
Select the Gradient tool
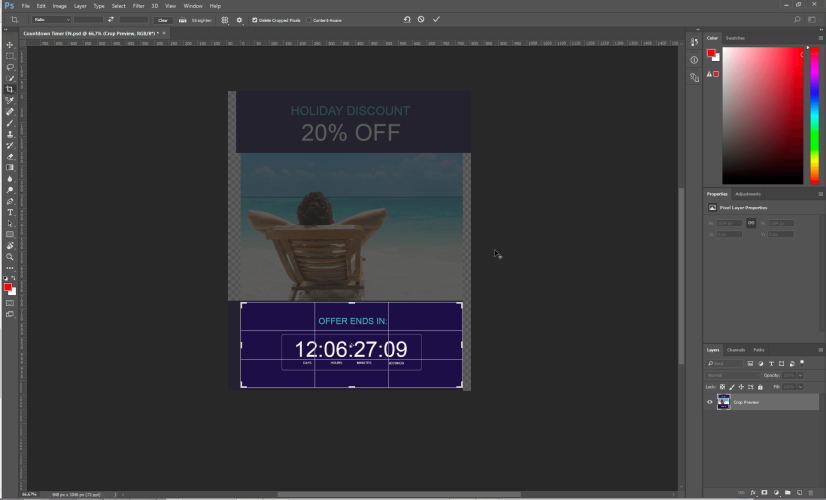pos(10,167)
